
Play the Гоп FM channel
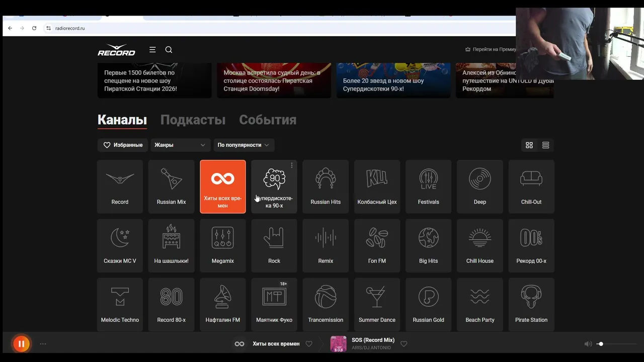pos(377,245)
